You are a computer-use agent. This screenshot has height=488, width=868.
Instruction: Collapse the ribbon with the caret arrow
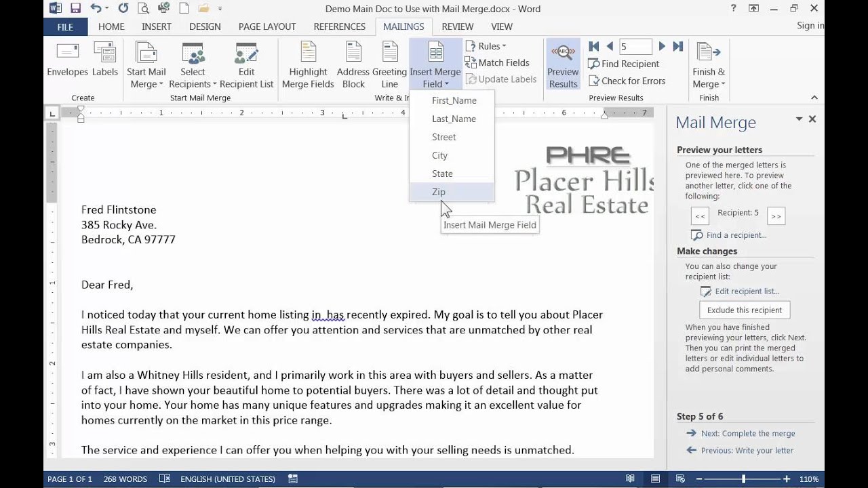pos(814,98)
